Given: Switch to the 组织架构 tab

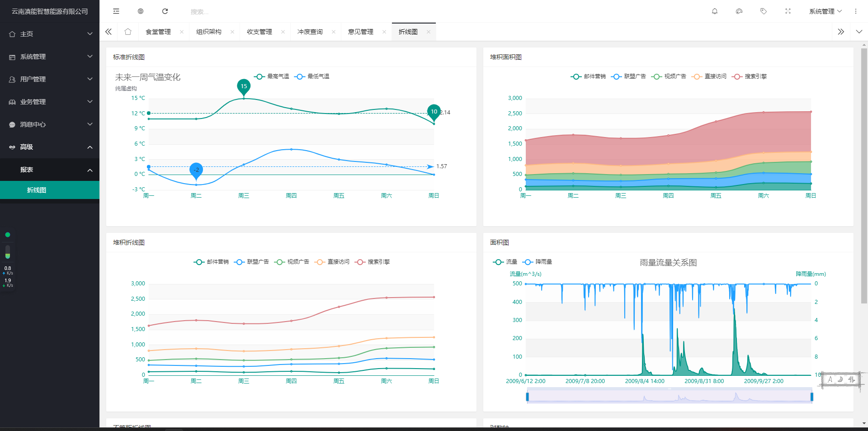Looking at the screenshot, I should (209, 32).
